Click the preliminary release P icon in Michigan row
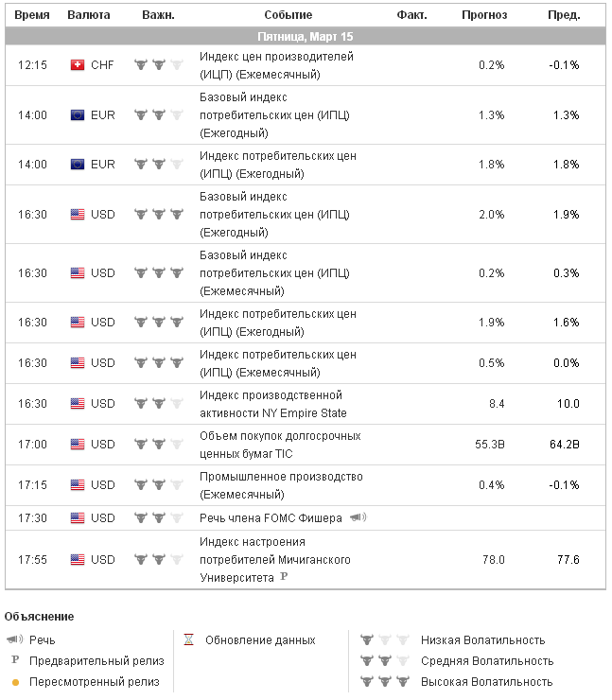 [x=284, y=576]
